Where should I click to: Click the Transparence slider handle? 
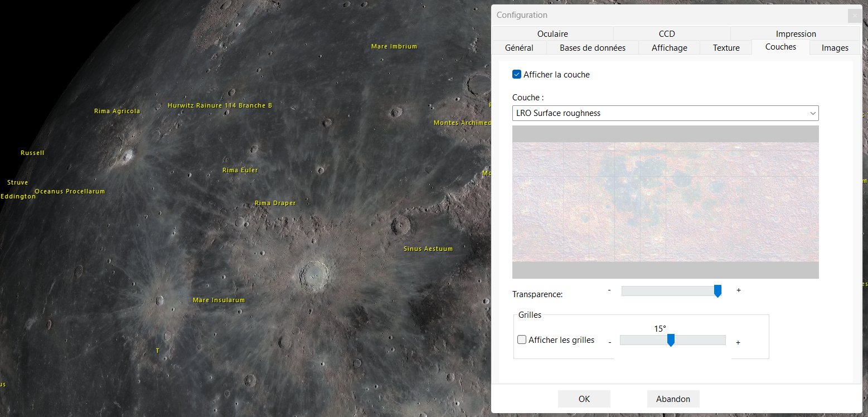[x=717, y=291]
